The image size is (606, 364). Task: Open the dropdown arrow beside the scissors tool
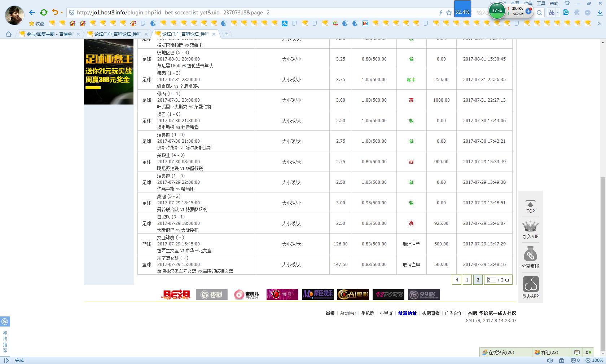tap(558, 13)
